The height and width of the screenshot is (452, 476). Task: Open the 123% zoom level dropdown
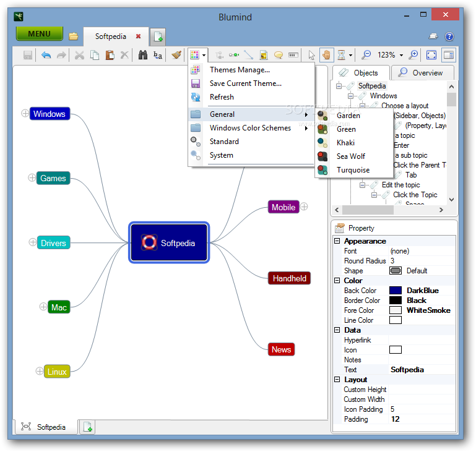(401, 55)
